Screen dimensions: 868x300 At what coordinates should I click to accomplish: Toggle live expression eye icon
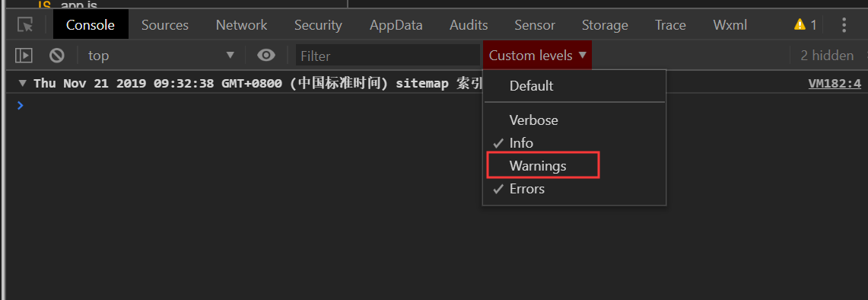click(x=266, y=56)
